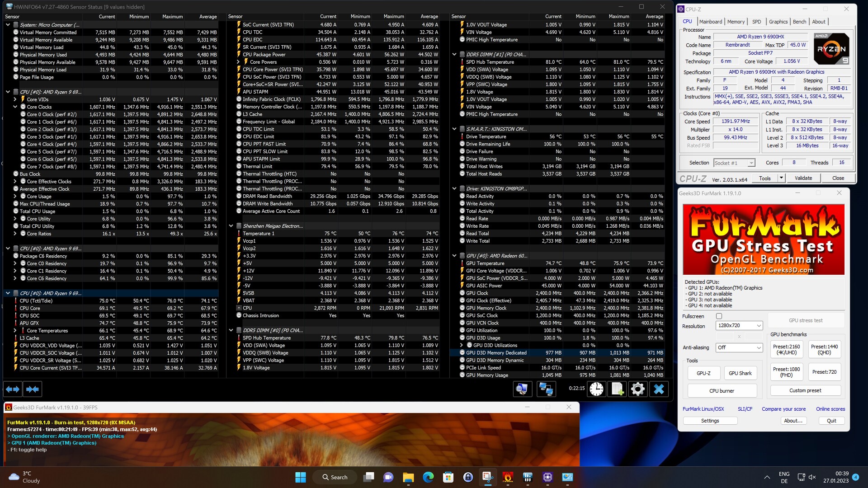
Task: Click the CPU burner button
Action: click(722, 391)
